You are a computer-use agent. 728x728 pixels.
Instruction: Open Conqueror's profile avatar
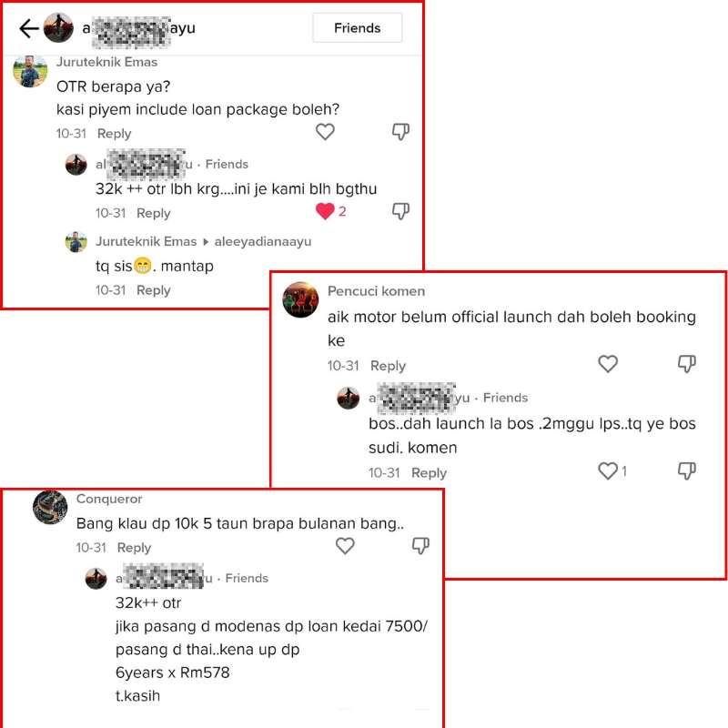point(50,507)
